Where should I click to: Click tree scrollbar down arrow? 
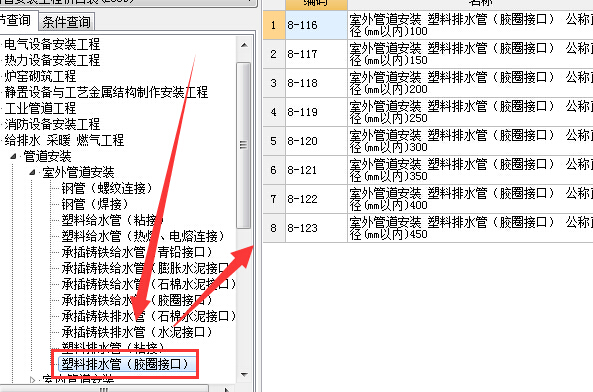[244, 375]
